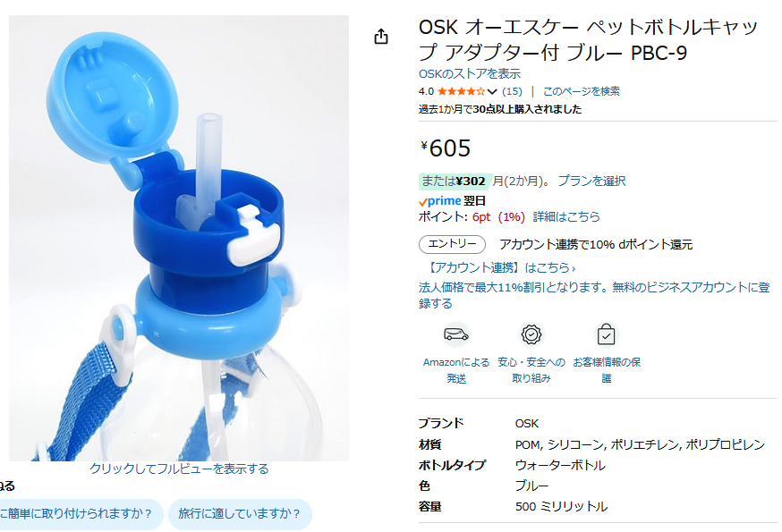Viewport: 782px width, 532px height.
Task: Click the share icon beside product image
Action: tap(381, 37)
